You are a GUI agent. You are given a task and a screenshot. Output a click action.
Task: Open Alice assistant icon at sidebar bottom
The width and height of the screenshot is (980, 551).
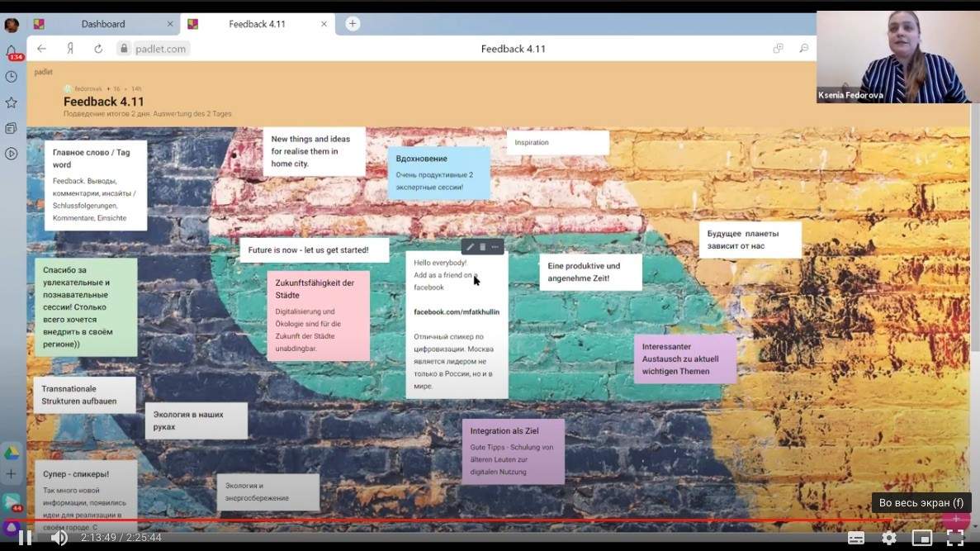[12, 529]
